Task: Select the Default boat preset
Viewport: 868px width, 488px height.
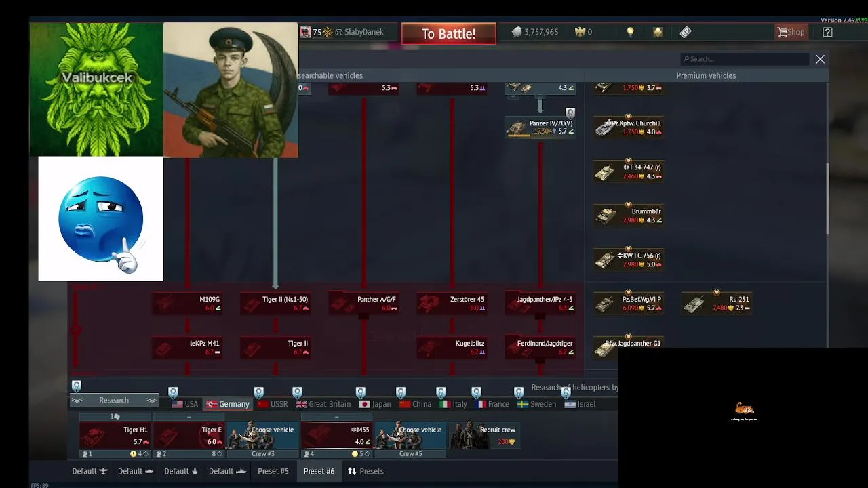Action: click(x=227, y=471)
